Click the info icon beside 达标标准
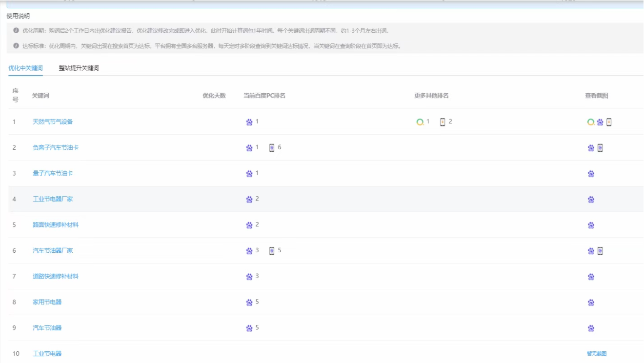 coord(16,46)
